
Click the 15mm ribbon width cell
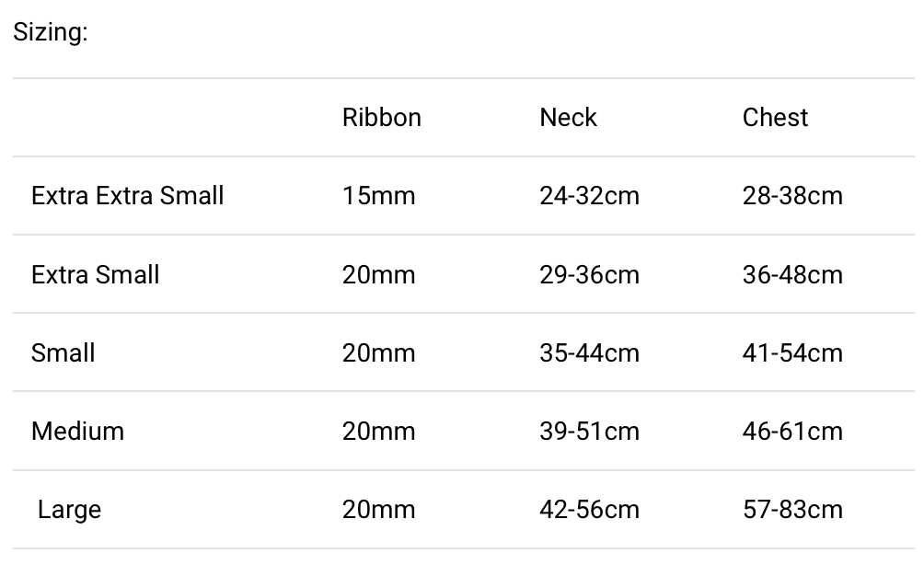tap(378, 196)
